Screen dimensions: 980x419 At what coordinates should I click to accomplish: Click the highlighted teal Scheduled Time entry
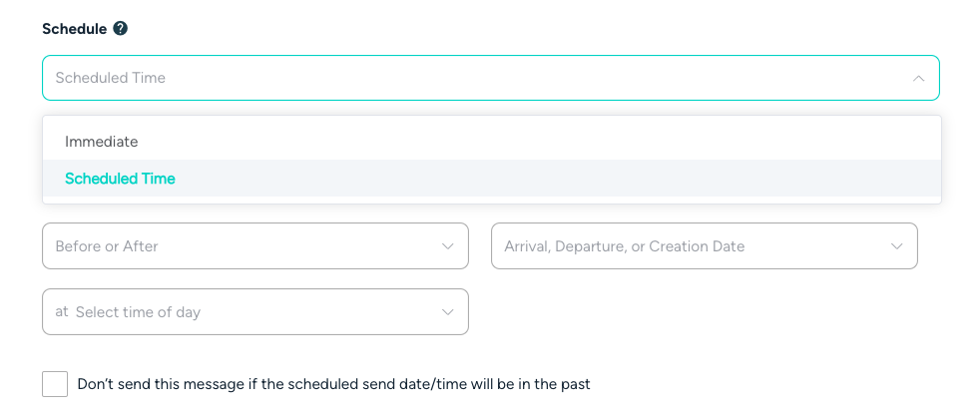(x=120, y=179)
